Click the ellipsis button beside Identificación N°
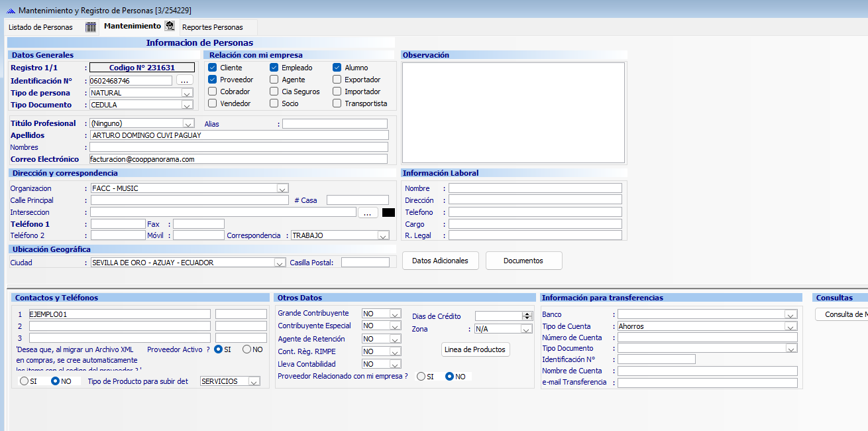This screenshot has height=431, width=868. [184, 81]
